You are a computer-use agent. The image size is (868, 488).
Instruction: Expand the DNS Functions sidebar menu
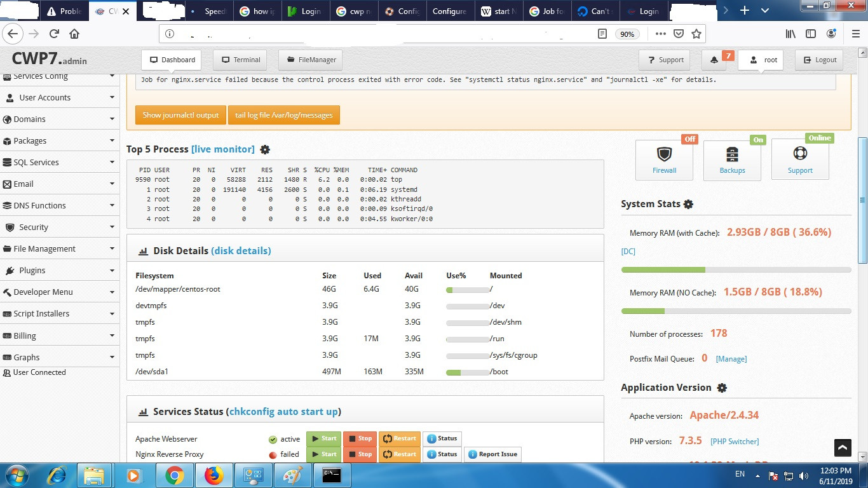tap(59, 205)
